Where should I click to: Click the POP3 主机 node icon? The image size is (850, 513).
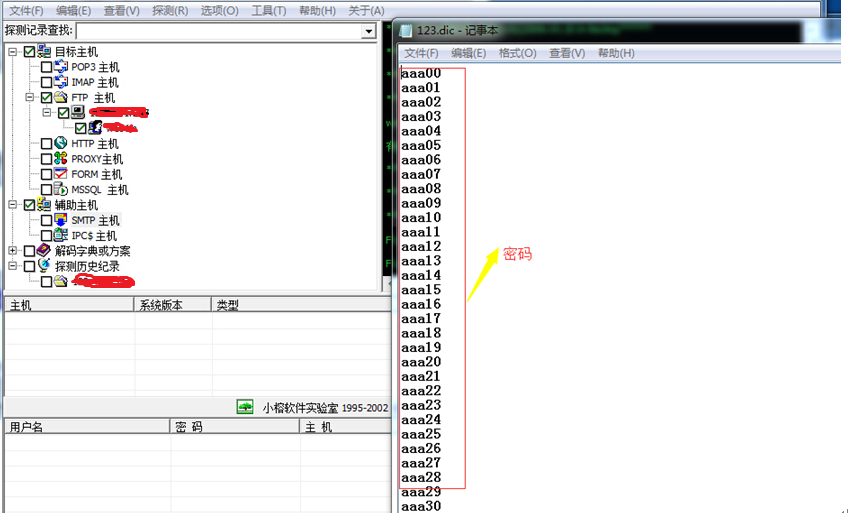pyautogui.click(x=61, y=67)
